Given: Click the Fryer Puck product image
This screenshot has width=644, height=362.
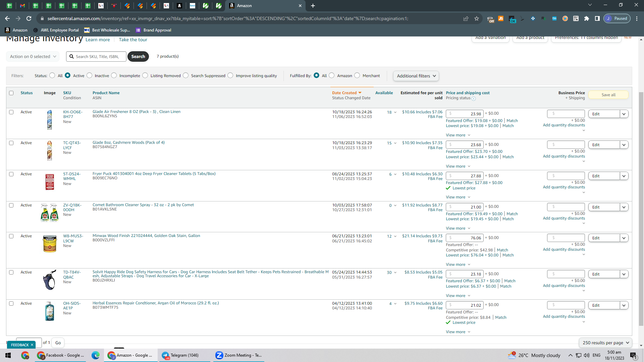Looking at the screenshot, I should (50, 182).
